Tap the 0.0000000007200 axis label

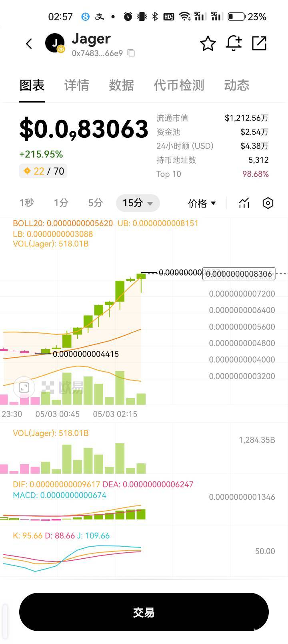pos(242,294)
